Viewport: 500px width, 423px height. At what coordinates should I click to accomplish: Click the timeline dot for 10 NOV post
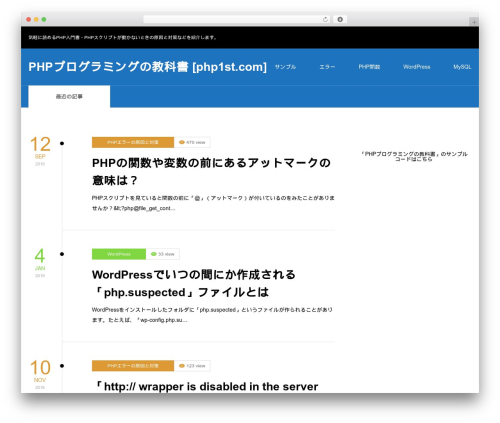tap(62, 366)
